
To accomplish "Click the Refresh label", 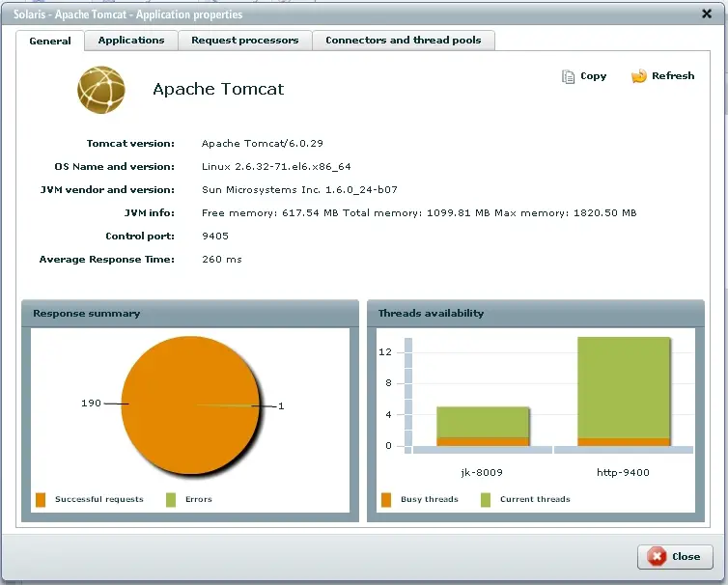I will pyautogui.click(x=673, y=75).
